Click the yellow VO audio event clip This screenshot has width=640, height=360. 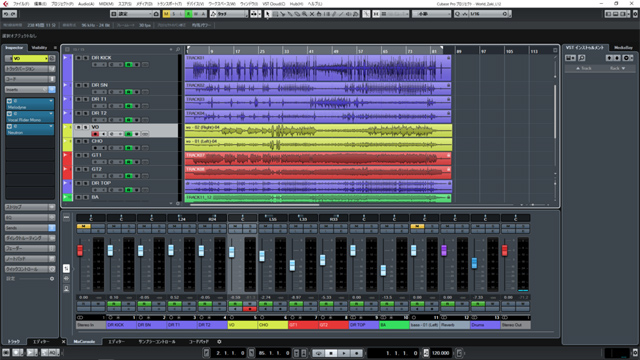pyautogui.click(x=318, y=131)
